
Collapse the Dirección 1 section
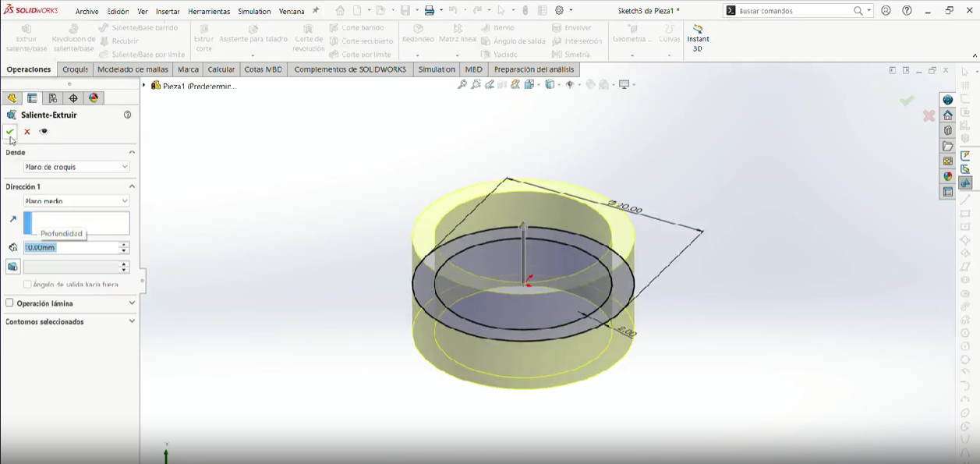point(132,186)
